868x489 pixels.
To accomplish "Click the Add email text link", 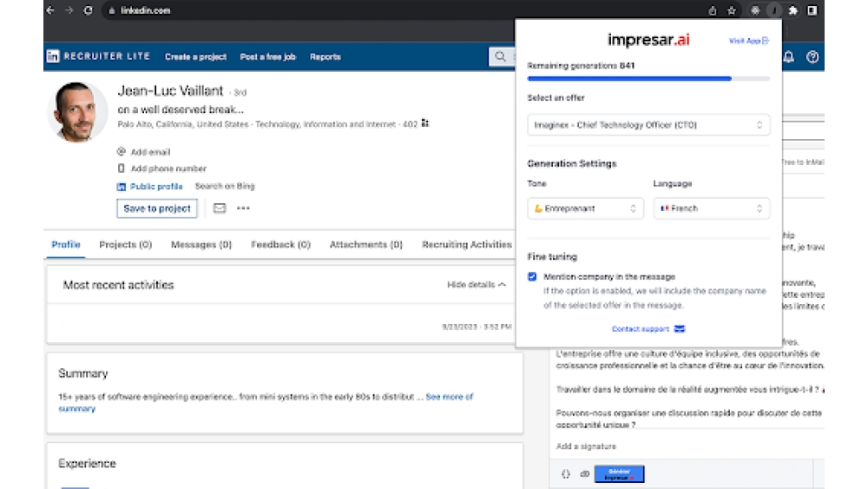I will point(150,152).
